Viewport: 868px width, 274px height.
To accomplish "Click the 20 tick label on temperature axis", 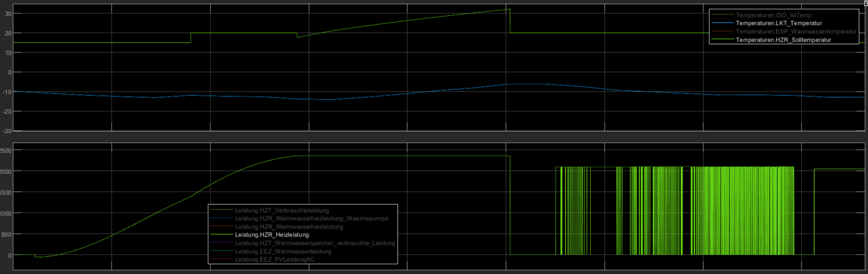I will 8,33.
